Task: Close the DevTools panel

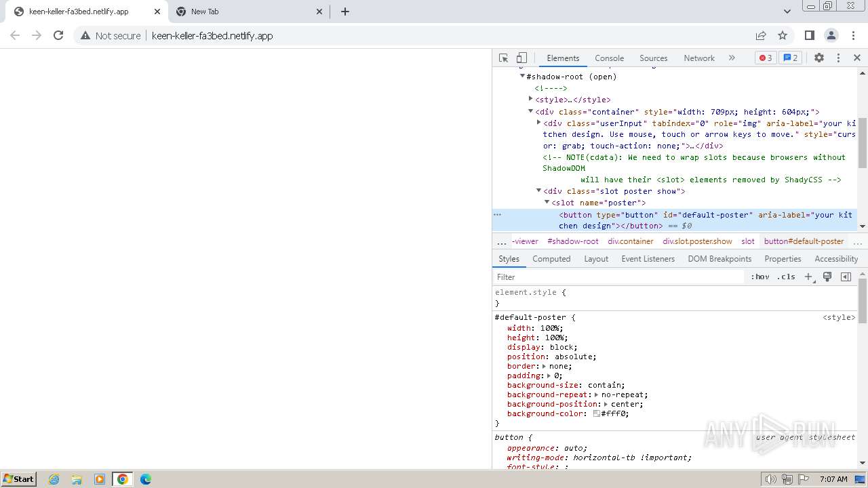Action: tap(857, 58)
